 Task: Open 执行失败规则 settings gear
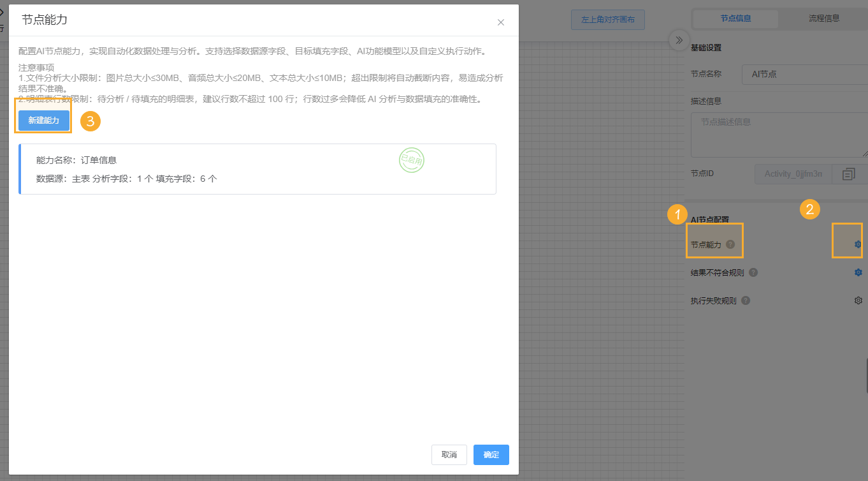(858, 300)
